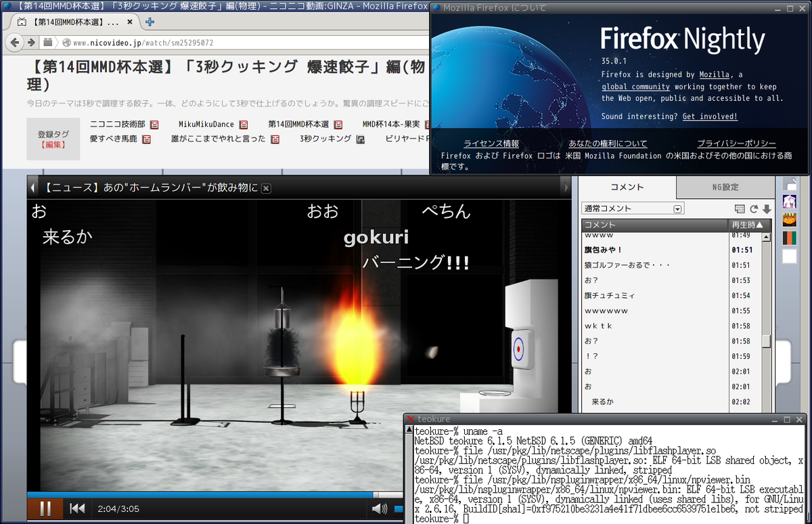Click the Get involved! link
This screenshot has height=524, width=812.
(x=710, y=116)
